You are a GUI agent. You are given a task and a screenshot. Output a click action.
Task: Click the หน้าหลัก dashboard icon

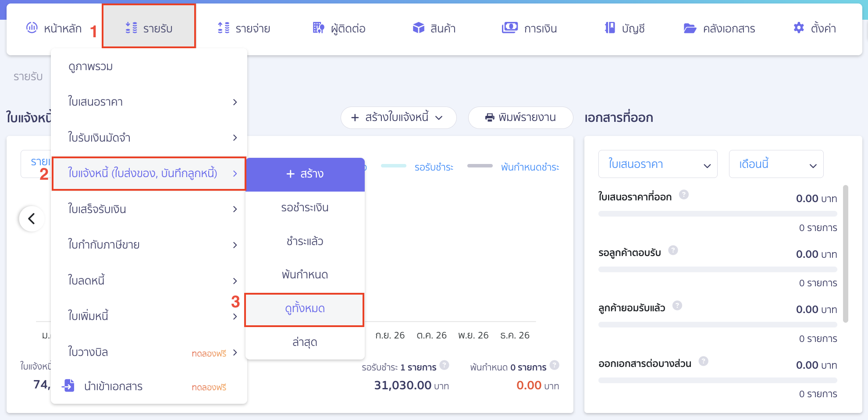(32, 28)
